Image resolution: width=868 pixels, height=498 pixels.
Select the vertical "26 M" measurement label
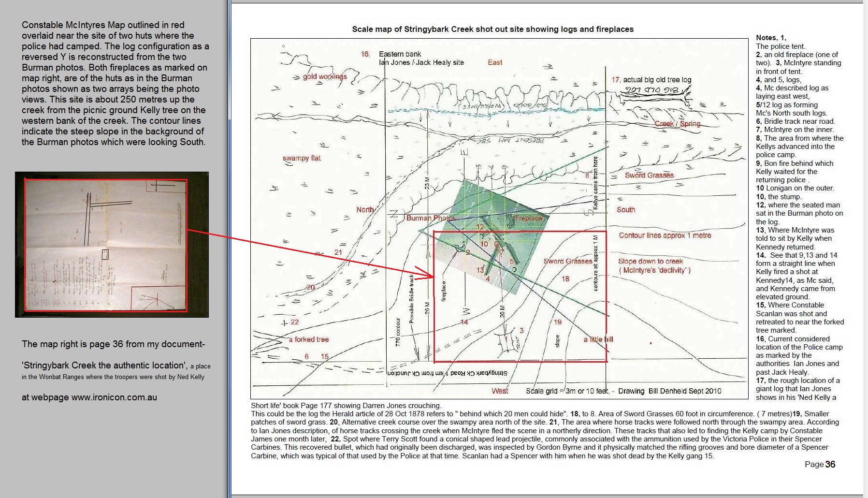point(427,308)
